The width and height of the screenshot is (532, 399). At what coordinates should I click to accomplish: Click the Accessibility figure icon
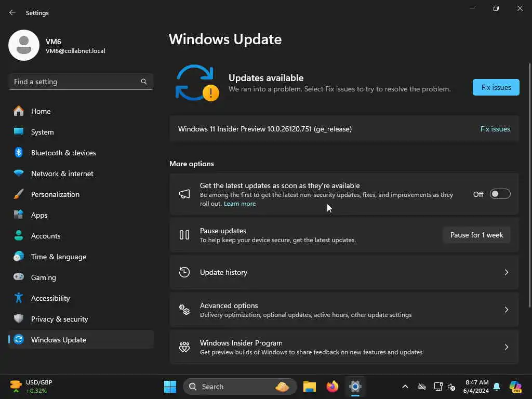(19, 298)
